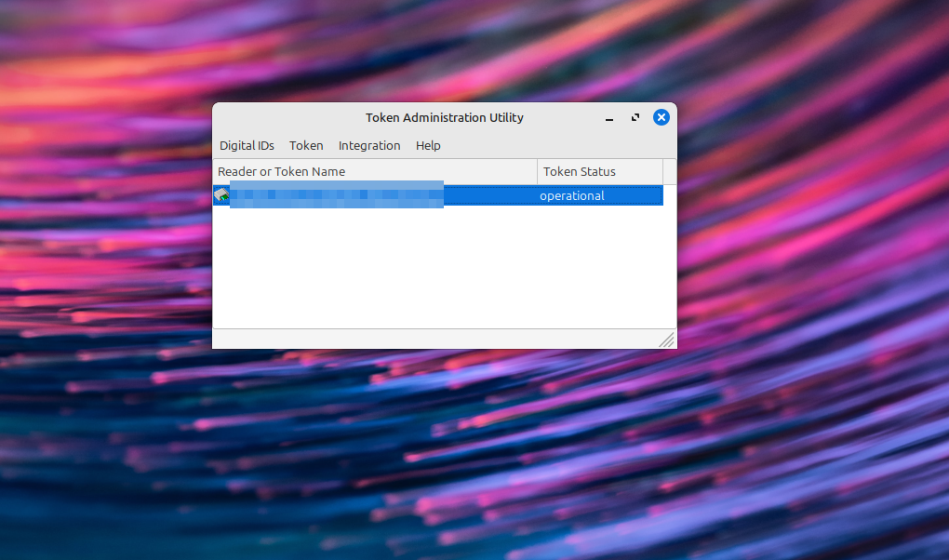Viewport: 949px width, 560px height.
Task: Open the Help menu
Action: 428,146
